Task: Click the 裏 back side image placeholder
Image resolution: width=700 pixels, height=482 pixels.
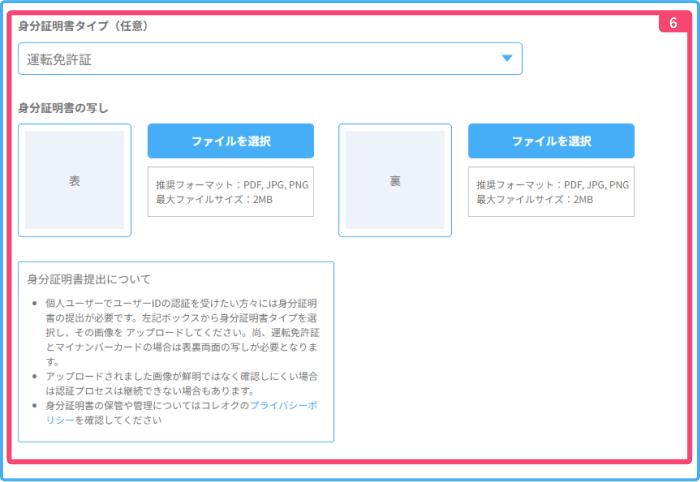Action: point(395,180)
